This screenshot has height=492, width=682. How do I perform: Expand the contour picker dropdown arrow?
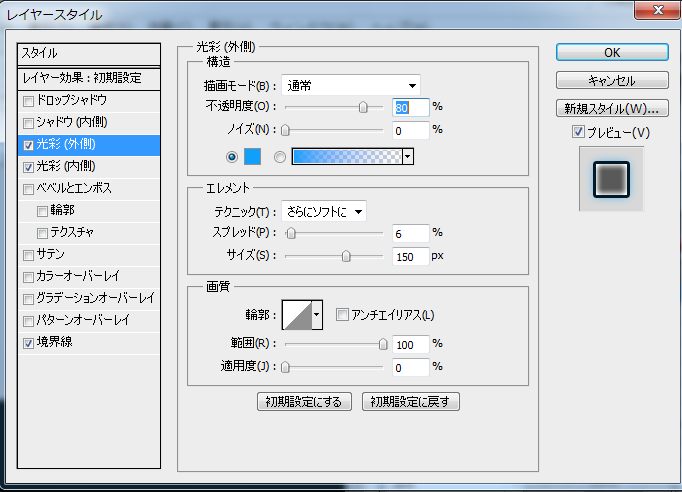pos(318,315)
